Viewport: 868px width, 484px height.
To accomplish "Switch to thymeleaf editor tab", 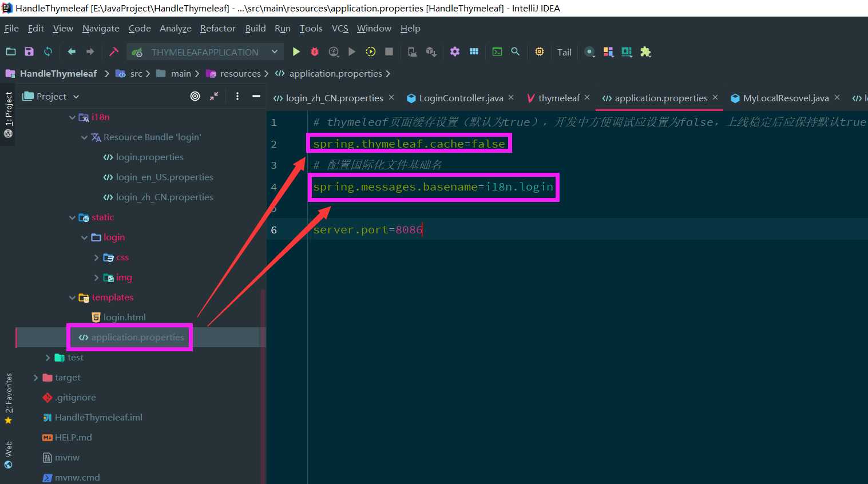I will [553, 98].
